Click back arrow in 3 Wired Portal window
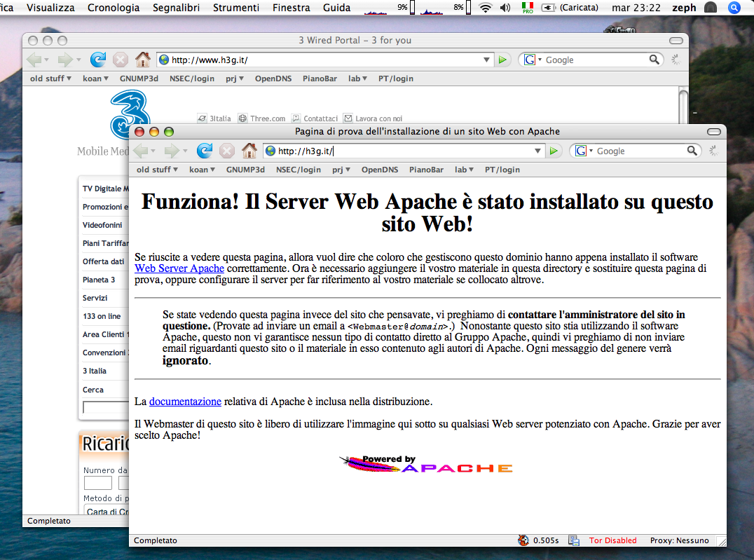The height and width of the screenshot is (560, 754). (x=34, y=60)
